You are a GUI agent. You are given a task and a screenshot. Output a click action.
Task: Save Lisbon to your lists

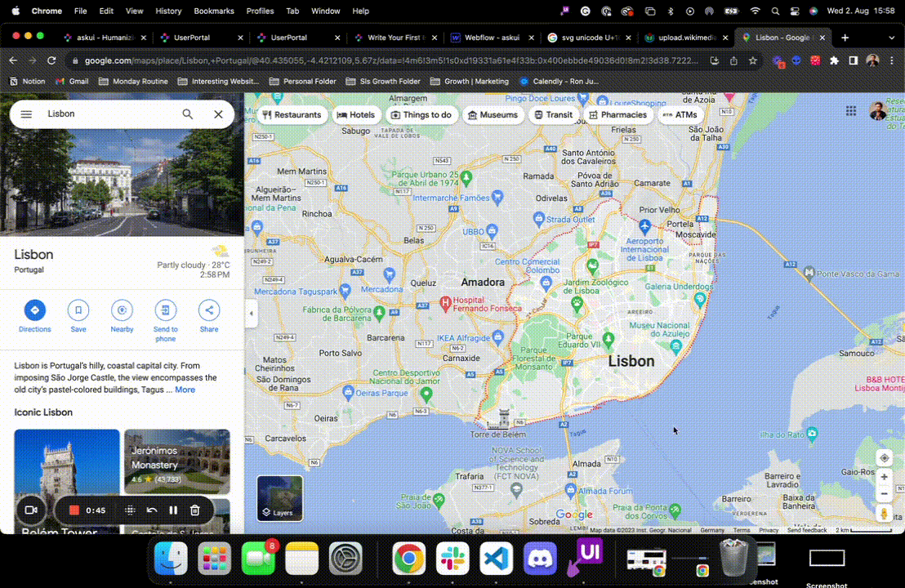click(78, 316)
